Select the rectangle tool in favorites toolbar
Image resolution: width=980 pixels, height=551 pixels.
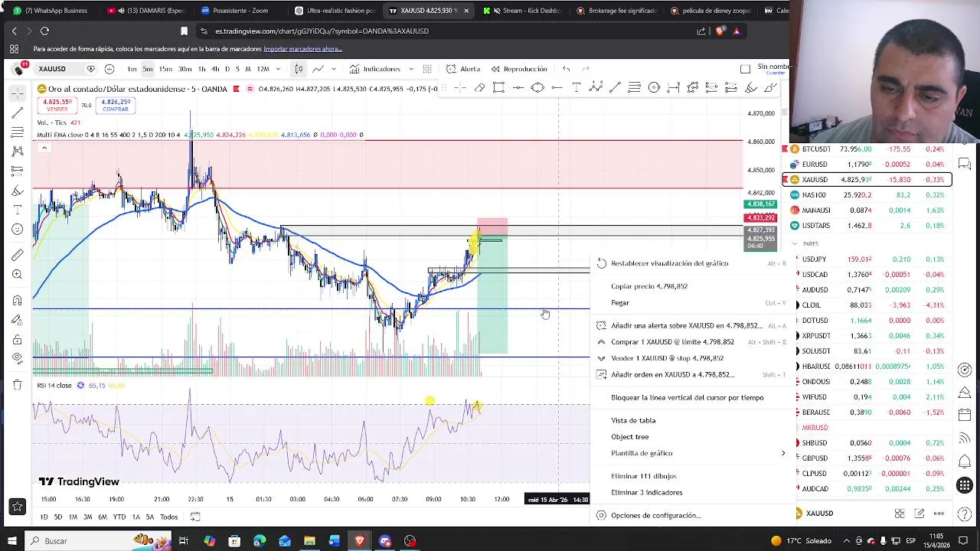coord(498,88)
